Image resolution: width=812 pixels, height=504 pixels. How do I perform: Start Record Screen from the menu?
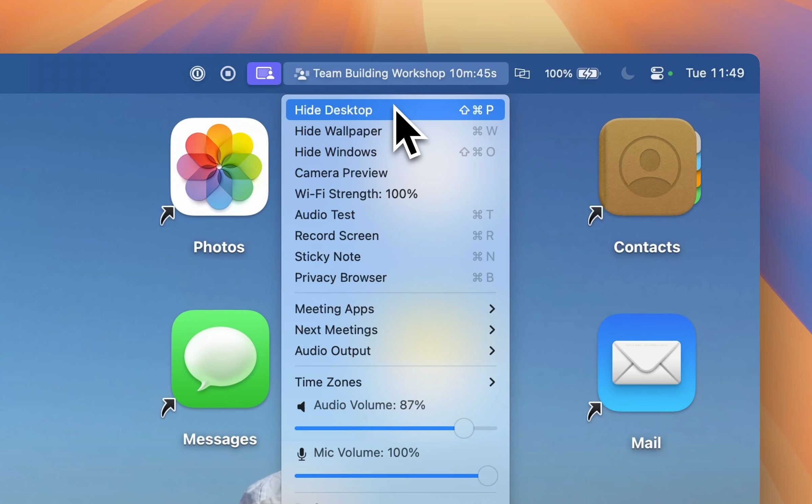pos(395,236)
